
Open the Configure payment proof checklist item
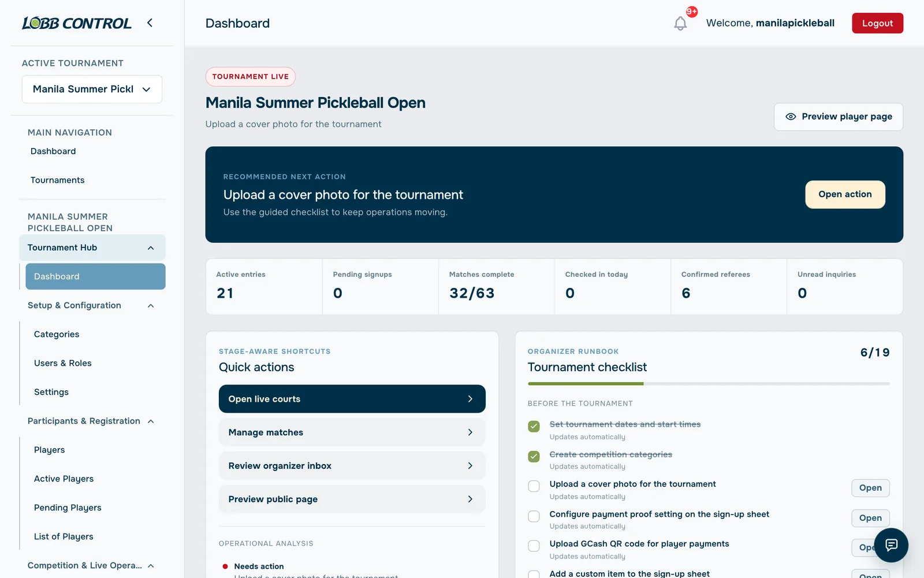point(870,518)
